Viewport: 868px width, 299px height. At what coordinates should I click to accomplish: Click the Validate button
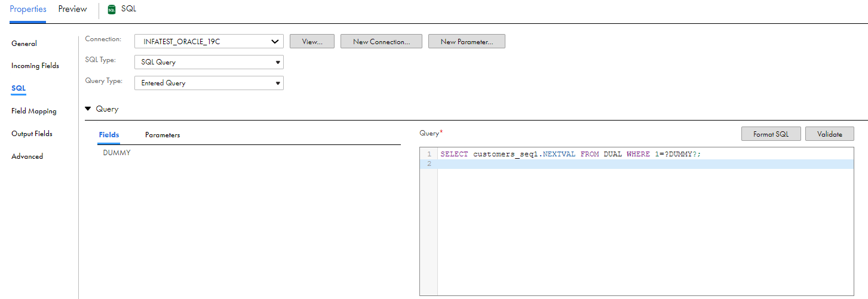(830, 134)
